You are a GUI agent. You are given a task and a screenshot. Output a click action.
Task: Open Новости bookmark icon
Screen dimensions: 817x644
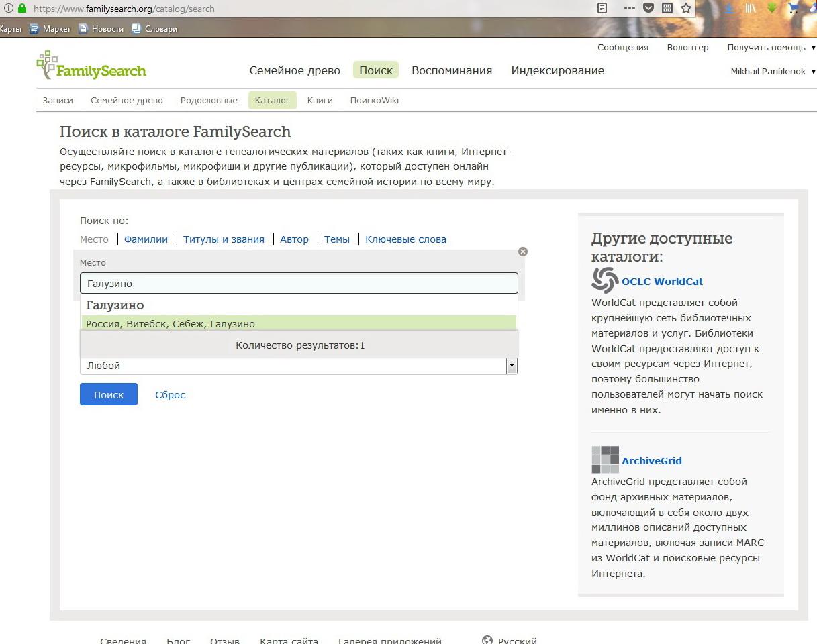[x=83, y=29]
